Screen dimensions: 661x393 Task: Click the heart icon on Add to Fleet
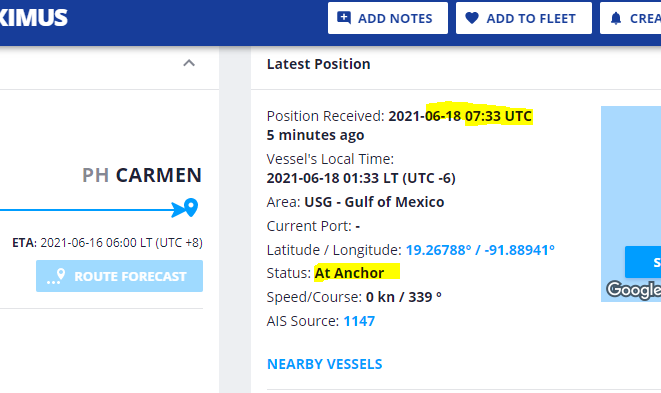(x=472, y=18)
